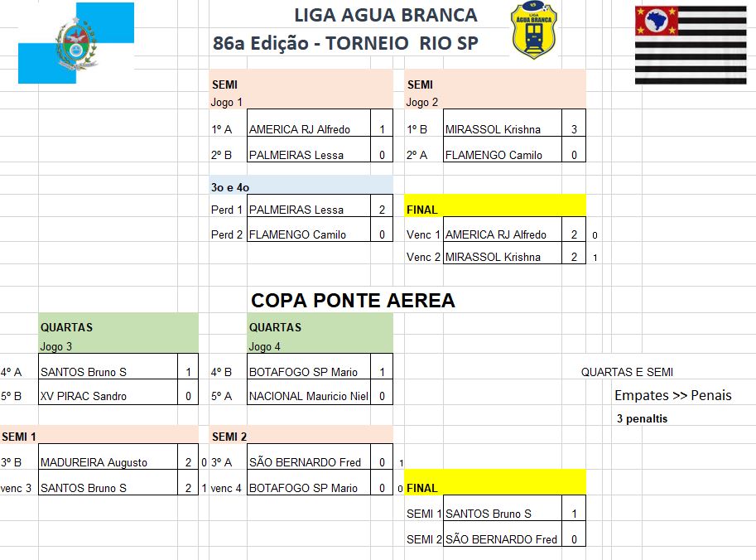Click the blue "3o e 4o" header cell
This screenshot has width=756, height=560.
tap(301, 187)
